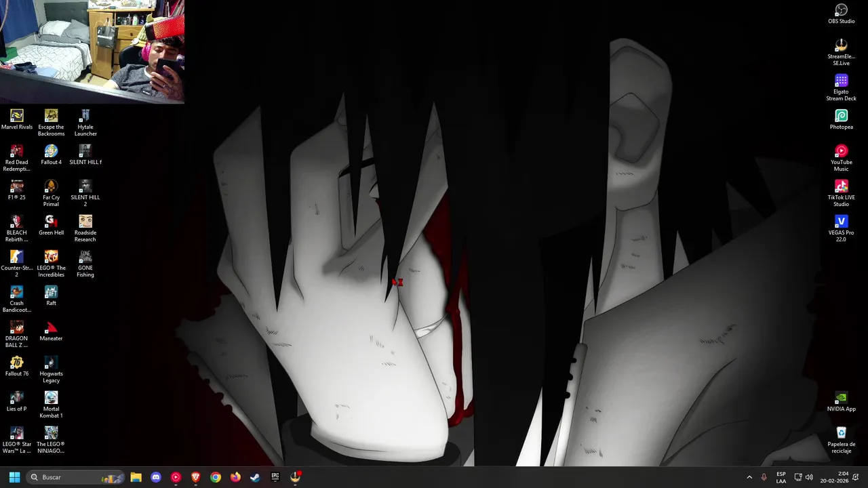Select the Fallout 4 desktop icon
The image size is (868, 488).
51,155
